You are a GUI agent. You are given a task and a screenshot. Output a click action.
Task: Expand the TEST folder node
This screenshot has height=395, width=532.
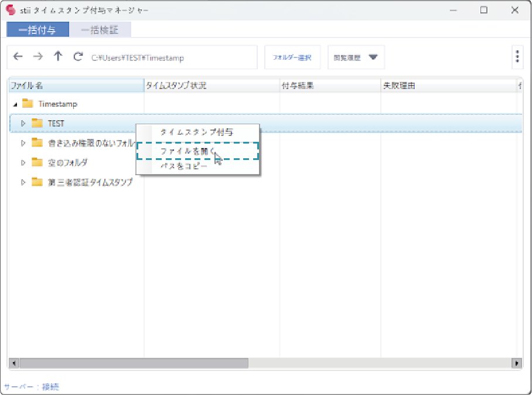tap(23, 123)
